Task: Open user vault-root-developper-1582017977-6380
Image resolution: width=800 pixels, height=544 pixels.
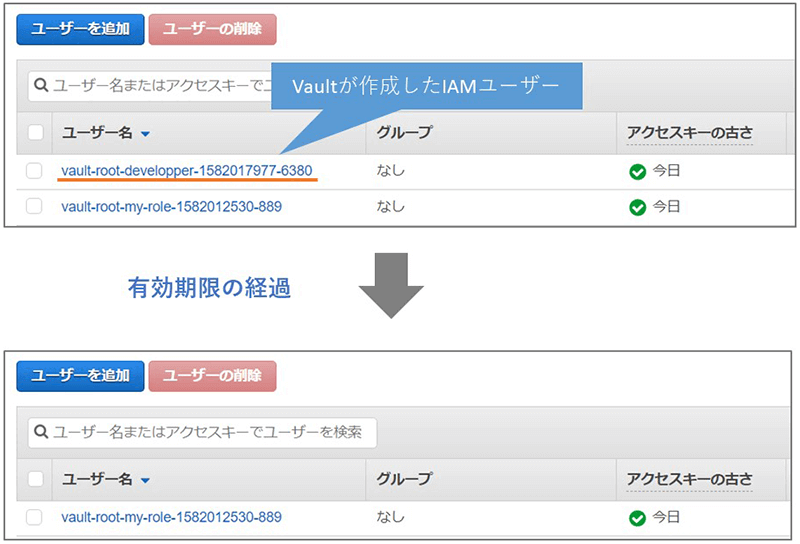Action: tap(187, 170)
